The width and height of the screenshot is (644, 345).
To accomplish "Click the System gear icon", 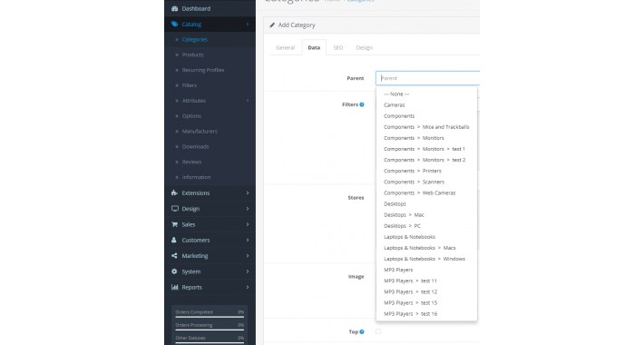I will pos(174,271).
